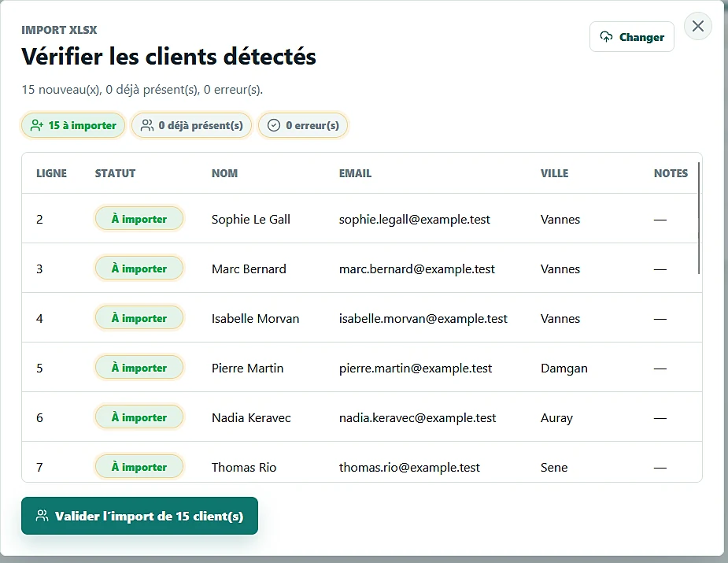Select the 15 à importer filter chip

pyautogui.click(x=73, y=125)
